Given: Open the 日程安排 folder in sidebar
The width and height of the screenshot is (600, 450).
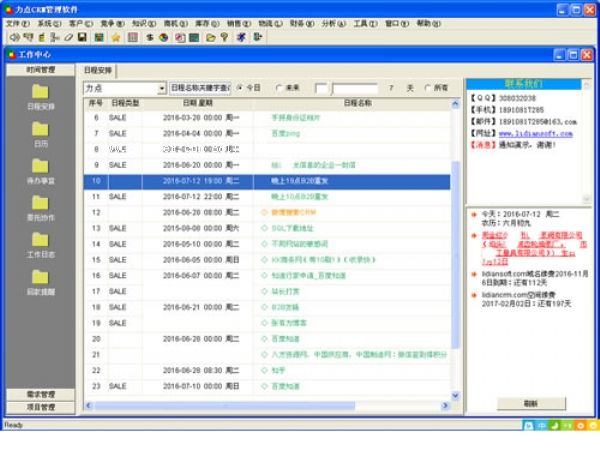Looking at the screenshot, I should (41, 93).
